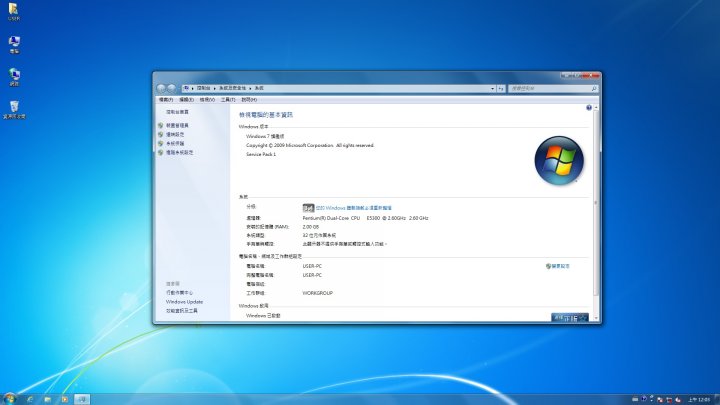This screenshot has height=405, width=720.
Task: Click 系統及安全性 in the breadcrumb path
Action: pyautogui.click(x=232, y=88)
